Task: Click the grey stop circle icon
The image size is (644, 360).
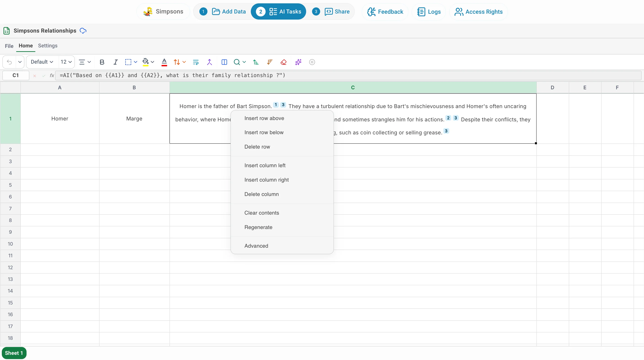Action: coord(312,62)
